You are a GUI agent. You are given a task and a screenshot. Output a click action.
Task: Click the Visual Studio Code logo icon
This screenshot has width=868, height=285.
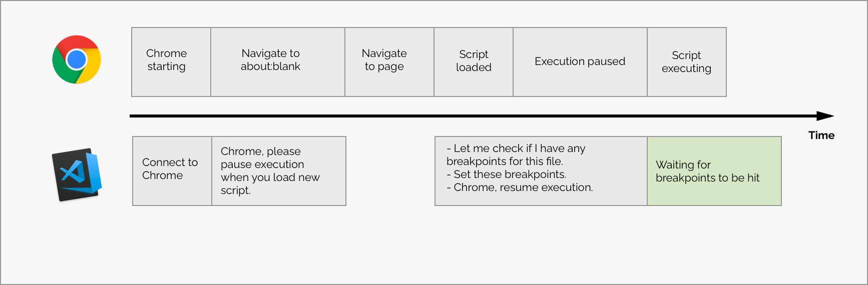tap(77, 174)
